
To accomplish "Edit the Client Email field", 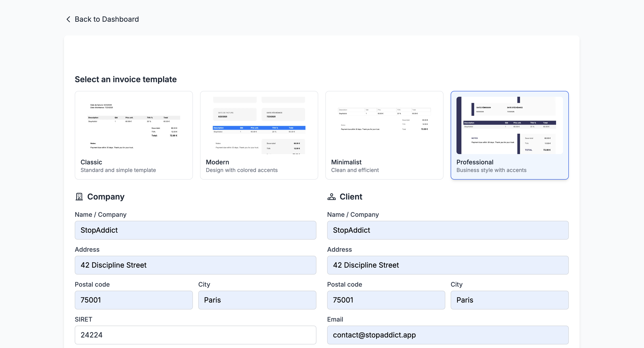I will tap(448, 335).
